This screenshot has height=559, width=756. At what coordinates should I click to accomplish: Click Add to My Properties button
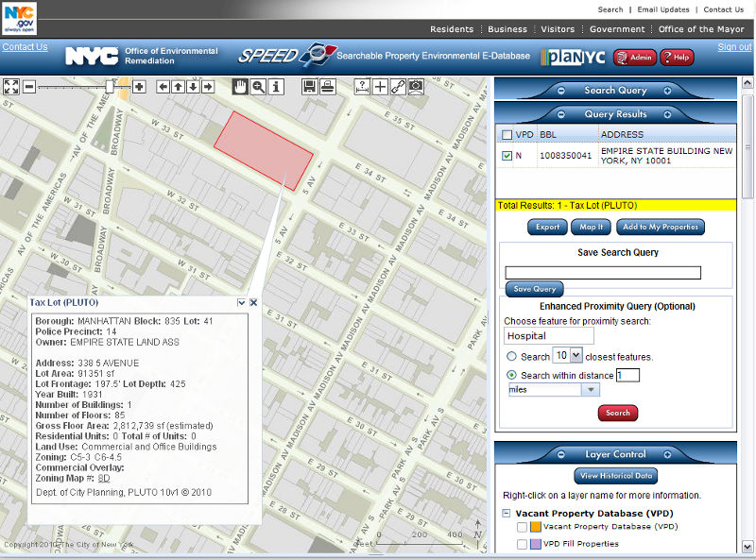point(661,227)
